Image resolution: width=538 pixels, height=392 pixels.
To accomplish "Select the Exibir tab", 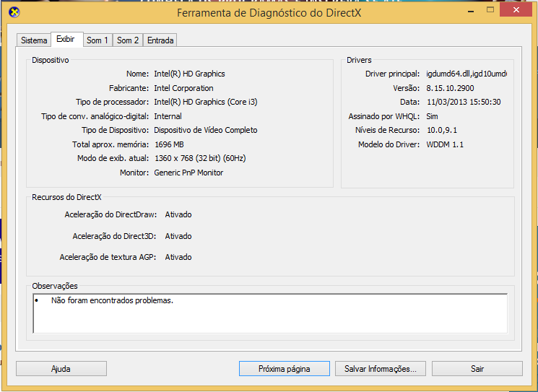I will click(66, 39).
